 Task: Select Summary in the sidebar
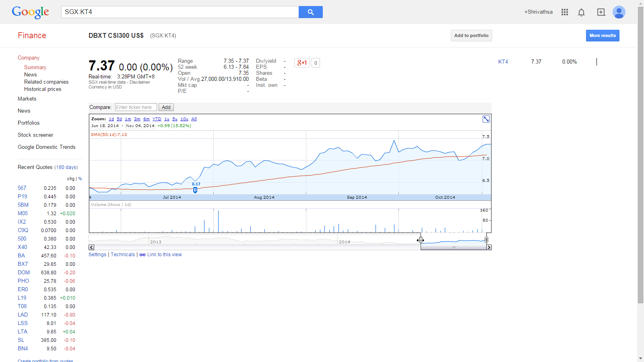pyautogui.click(x=35, y=68)
